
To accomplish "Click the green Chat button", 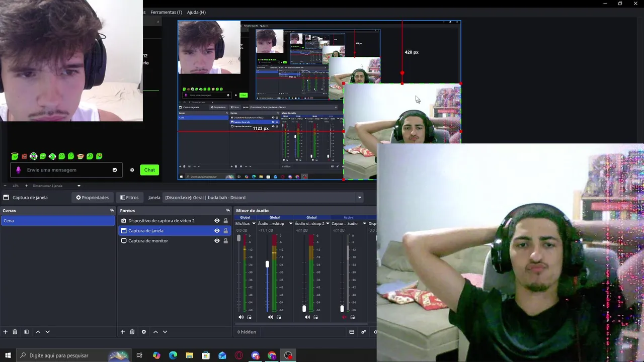I will [x=149, y=170].
